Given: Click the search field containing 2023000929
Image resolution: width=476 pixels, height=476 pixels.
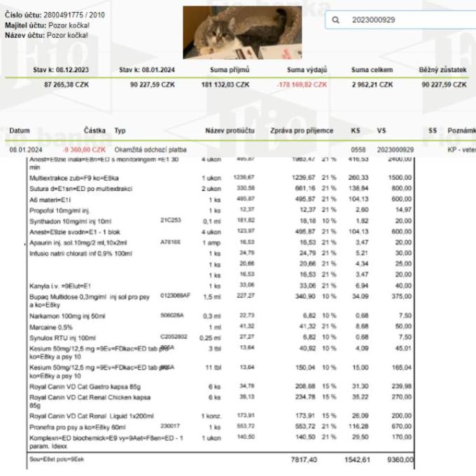Looking at the screenshot, I should coord(400,20).
